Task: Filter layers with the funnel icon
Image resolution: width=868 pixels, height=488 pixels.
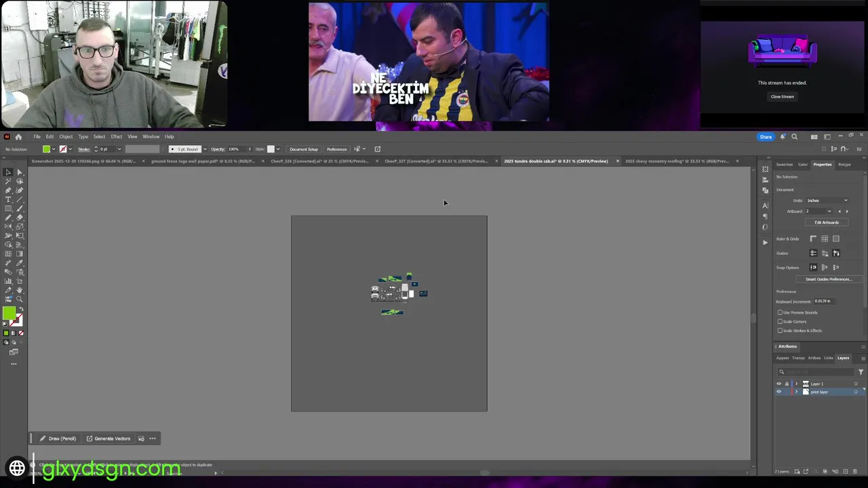Action: tap(861, 372)
